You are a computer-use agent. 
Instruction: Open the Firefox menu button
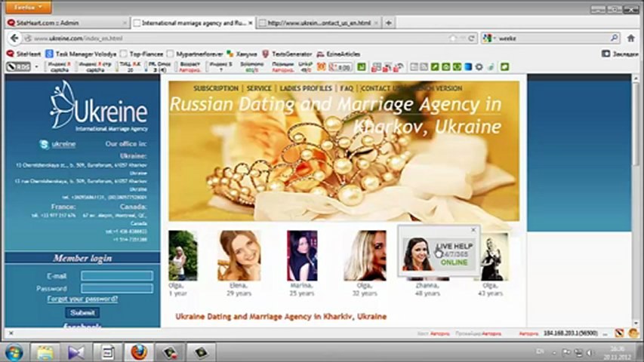[x=29, y=7]
